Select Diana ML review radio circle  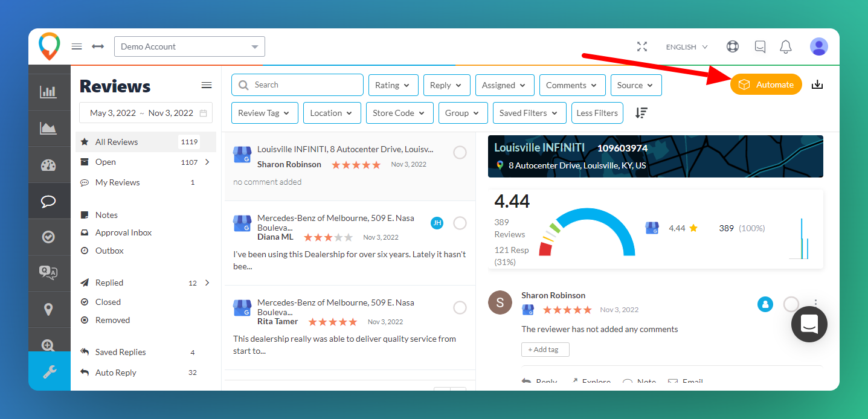click(x=460, y=223)
